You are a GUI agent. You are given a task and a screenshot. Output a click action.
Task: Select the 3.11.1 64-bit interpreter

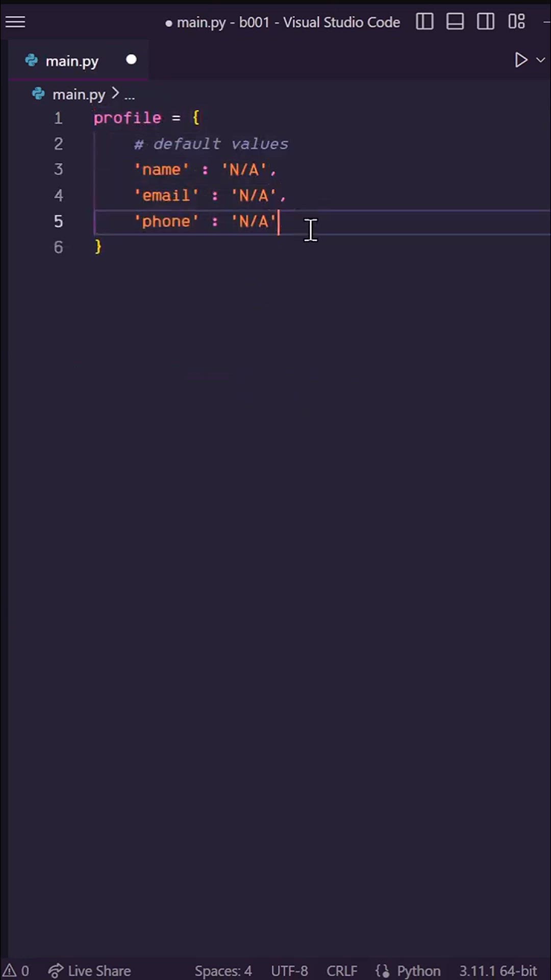pos(497,970)
